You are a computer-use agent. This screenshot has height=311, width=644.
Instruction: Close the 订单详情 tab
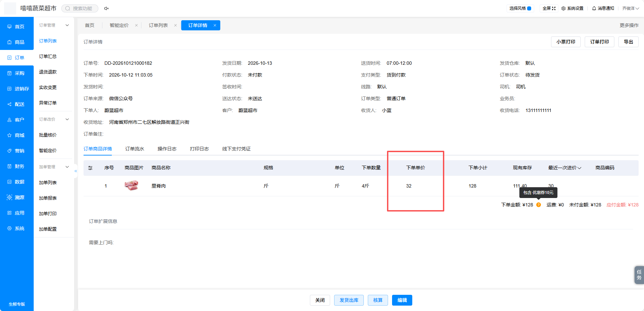pos(215,25)
